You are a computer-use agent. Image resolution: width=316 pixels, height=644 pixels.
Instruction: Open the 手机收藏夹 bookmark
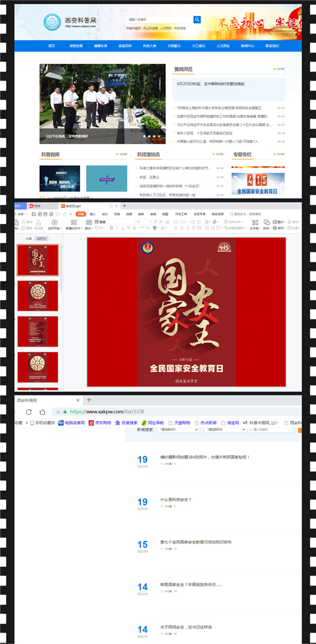coord(42,423)
